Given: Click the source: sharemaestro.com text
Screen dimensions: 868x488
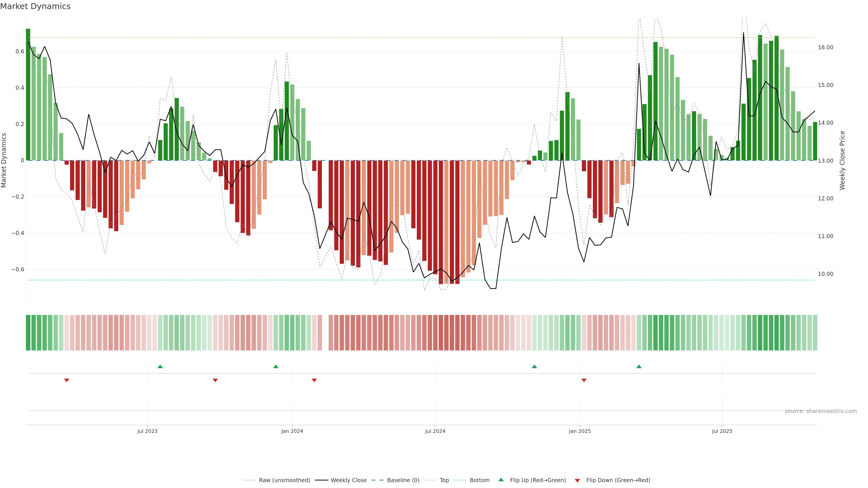Looking at the screenshot, I should coord(821,411).
